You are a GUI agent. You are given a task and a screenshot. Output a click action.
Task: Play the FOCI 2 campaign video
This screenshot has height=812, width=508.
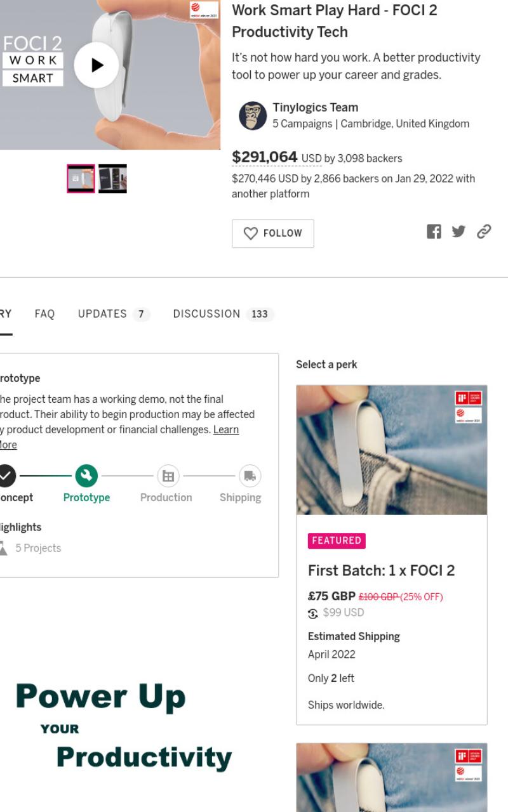pos(97,65)
